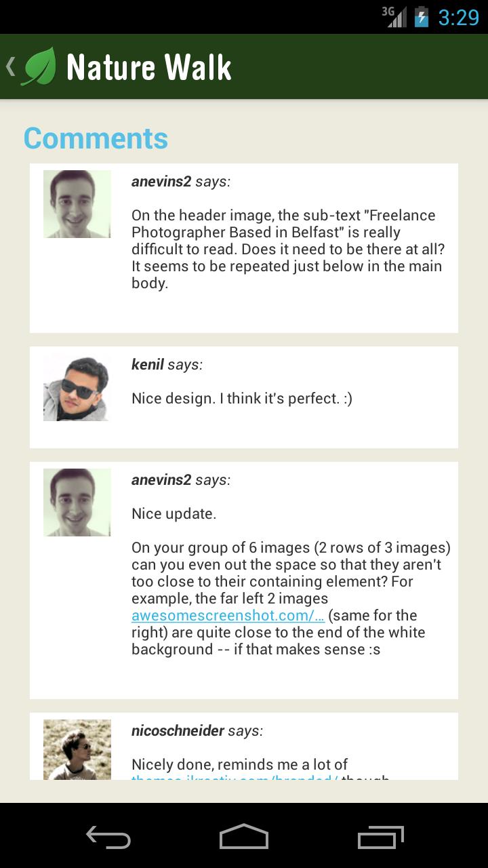This screenshot has height=868, width=488.
Task: Open the awesomescreenshot.com link
Action: 228,616
